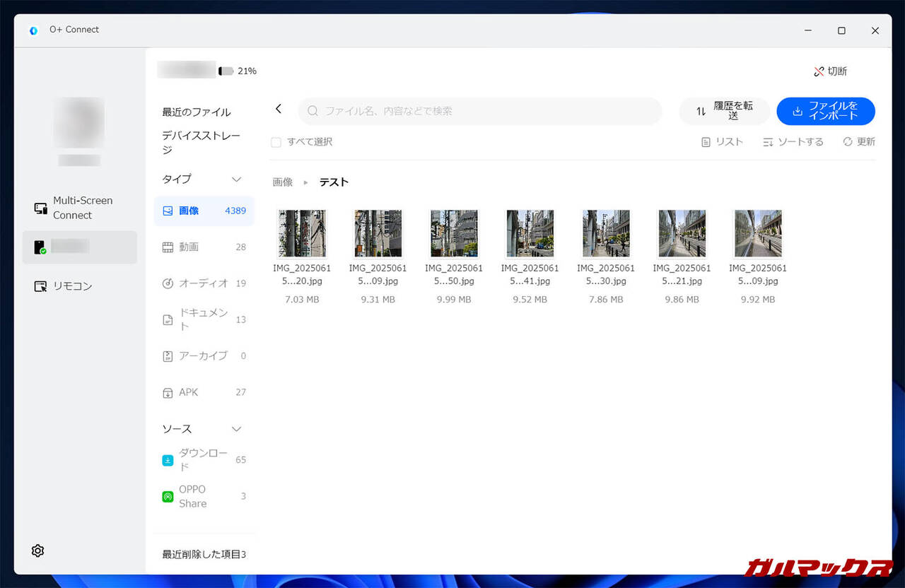Open the APK category

click(188, 392)
